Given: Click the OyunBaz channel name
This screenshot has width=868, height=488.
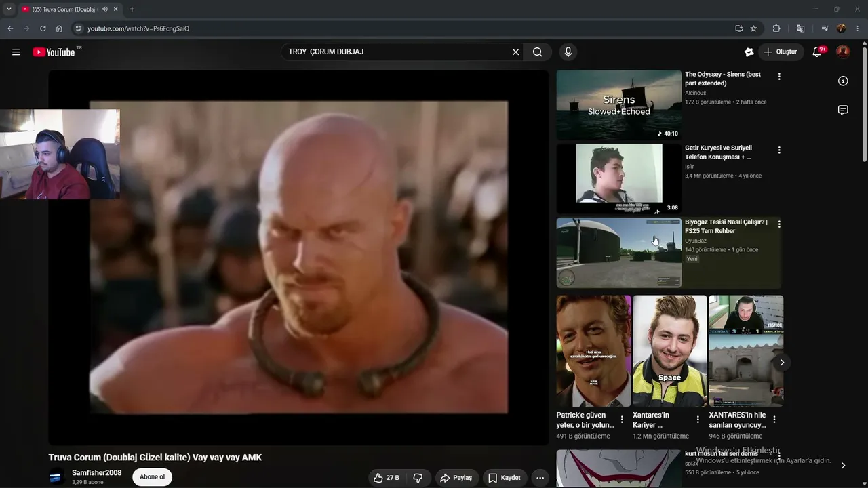Looking at the screenshot, I should [696, 241].
